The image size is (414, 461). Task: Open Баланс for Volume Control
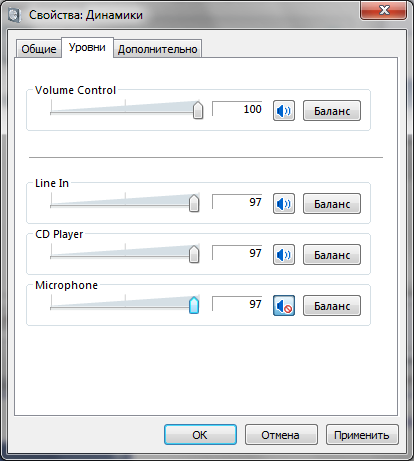(332, 111)
